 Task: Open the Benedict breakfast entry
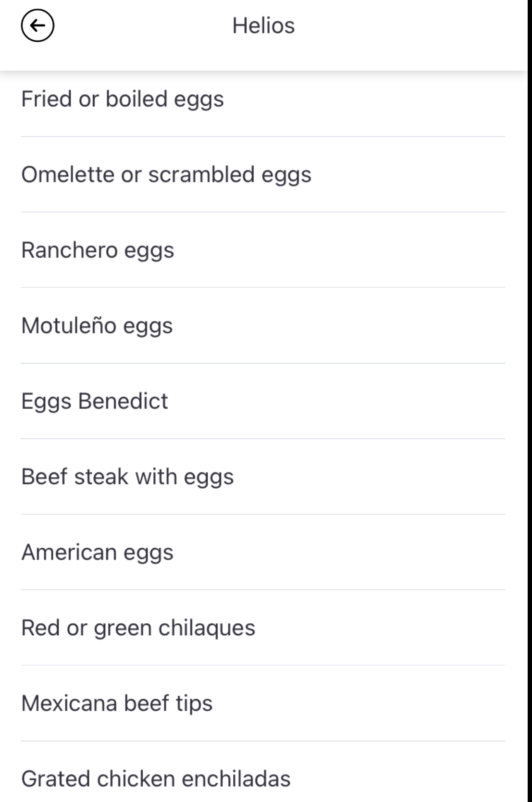pyautogui.click(x=95, y=401)
